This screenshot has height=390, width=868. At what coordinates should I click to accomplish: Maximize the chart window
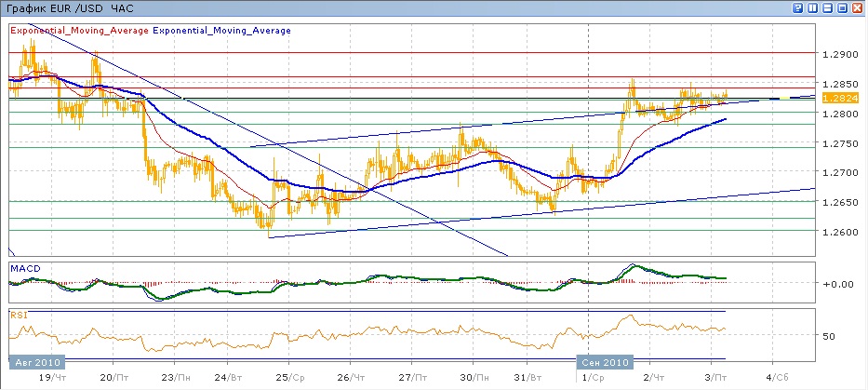coord(843,7)
